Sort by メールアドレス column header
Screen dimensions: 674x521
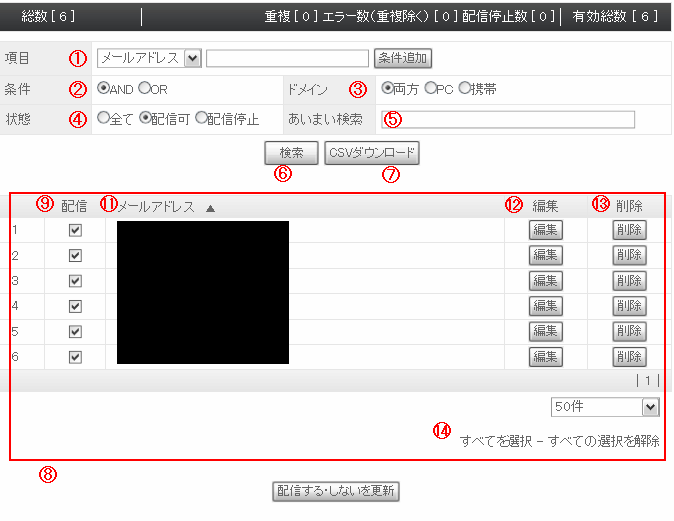pos(156,207)
